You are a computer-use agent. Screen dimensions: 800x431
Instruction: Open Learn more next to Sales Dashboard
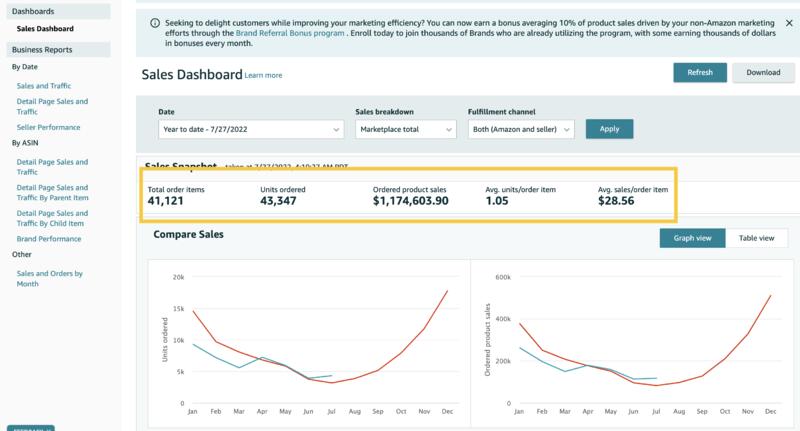tap(263, 75)
